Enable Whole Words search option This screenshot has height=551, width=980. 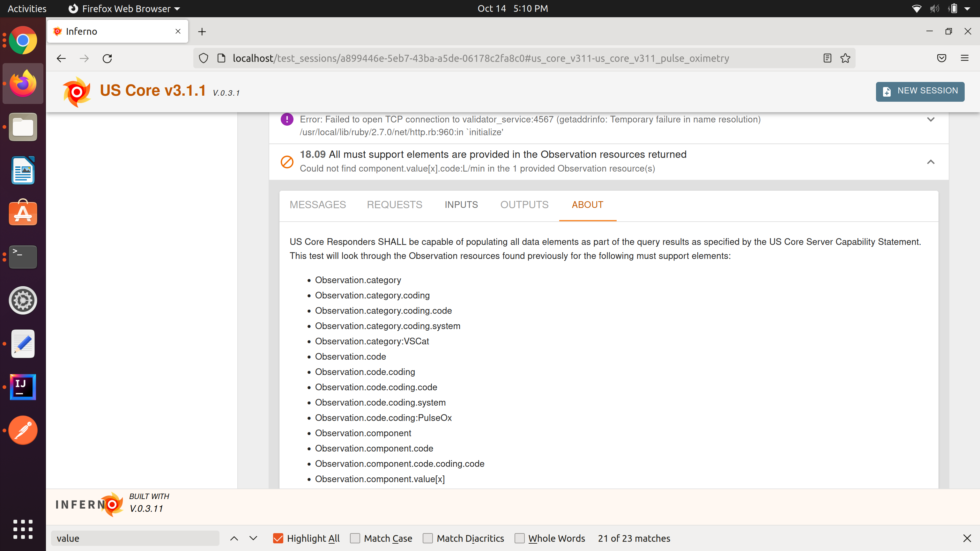pyautogui.click(x=520, y=538)
